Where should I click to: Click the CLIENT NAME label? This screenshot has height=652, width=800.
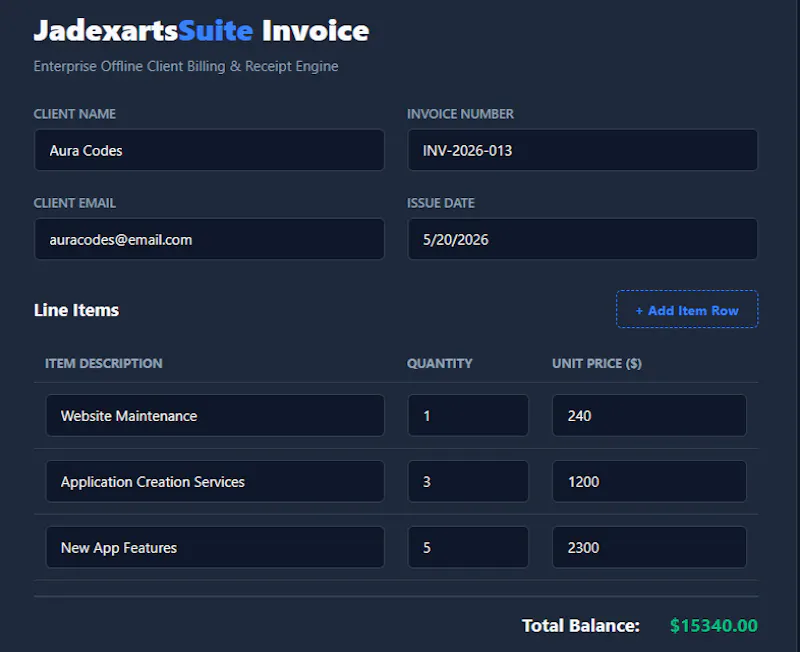[x=74, y=114]
